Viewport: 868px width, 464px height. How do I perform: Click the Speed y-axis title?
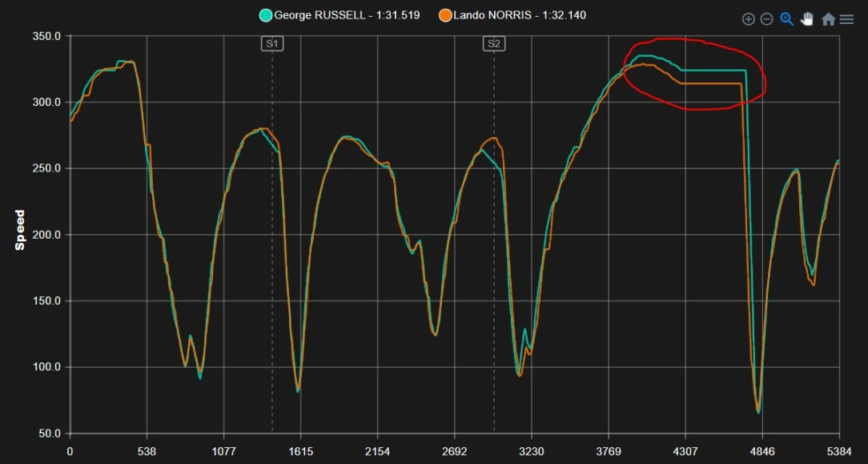pyautogui.click(x=20, y=230)
